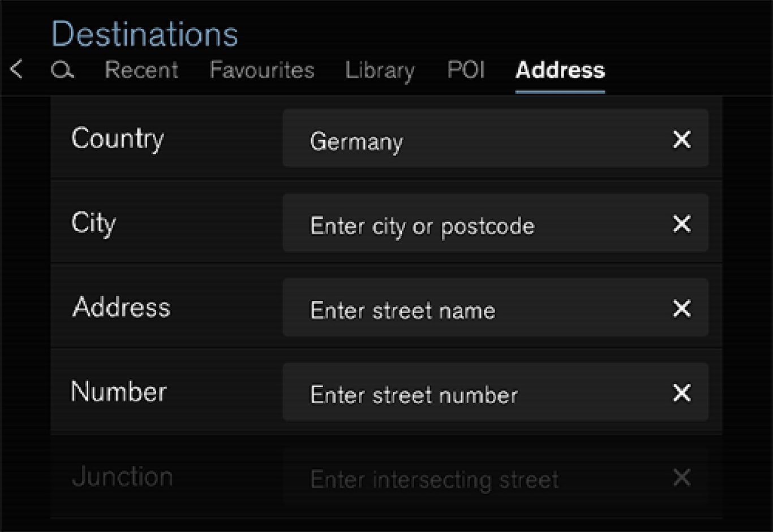Select the Library tab
This screenshot has height=532, width=773.
(x=380, y=70)
